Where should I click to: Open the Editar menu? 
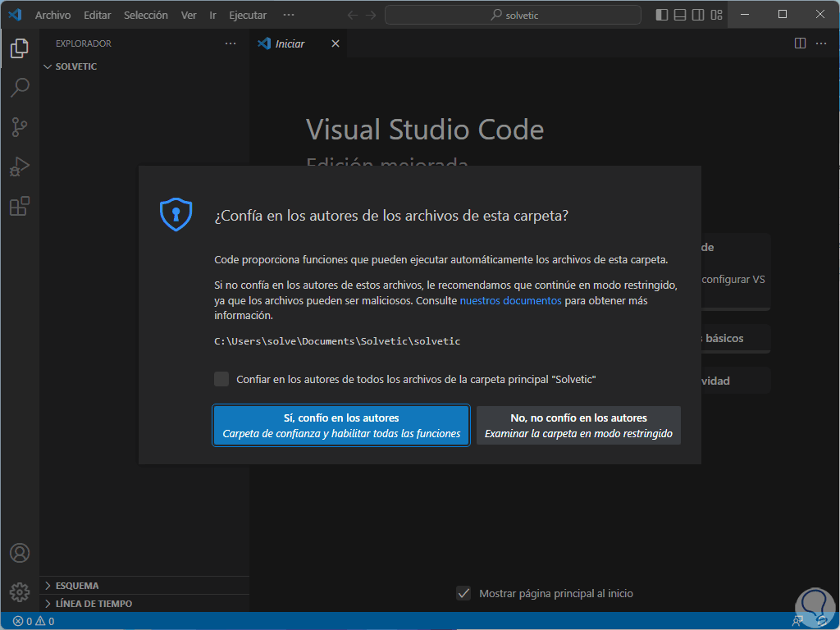point(97,15)
